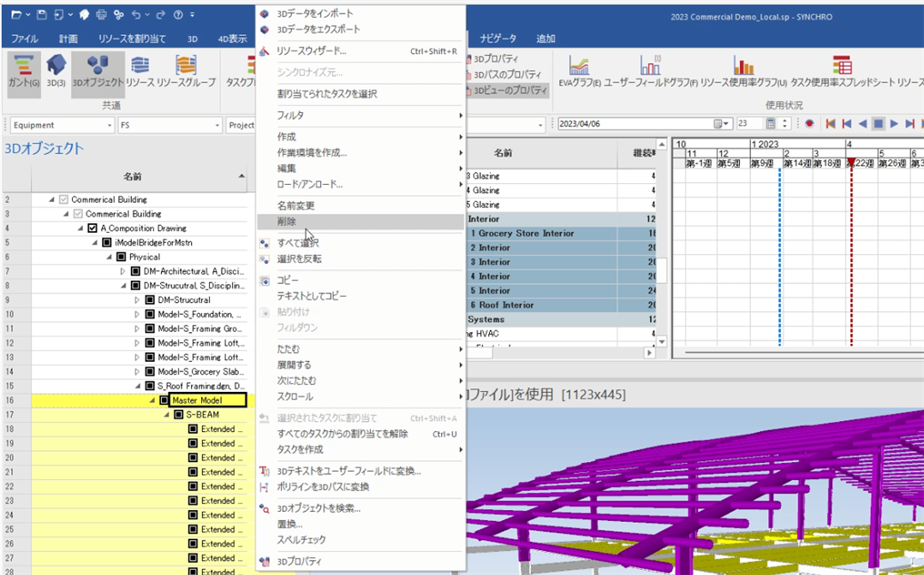Toggle the Physical tree checkbox
The height and width of the screenshot is (575, 924).
(x=121, y=258)
